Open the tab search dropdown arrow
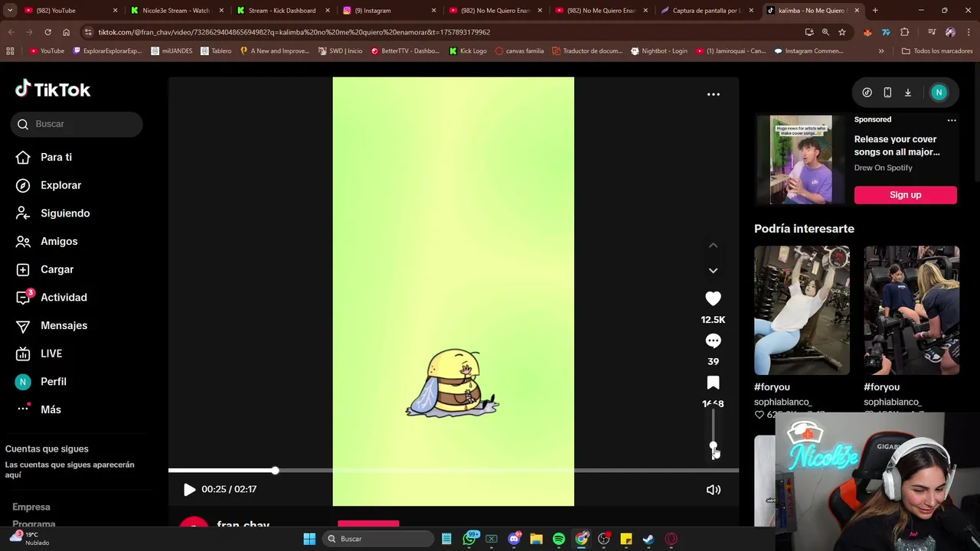 (x=10, y=11)
